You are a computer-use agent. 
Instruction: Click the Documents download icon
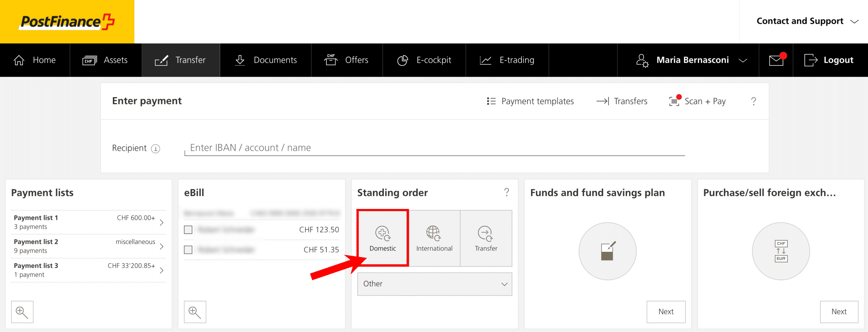click(240, 60)
